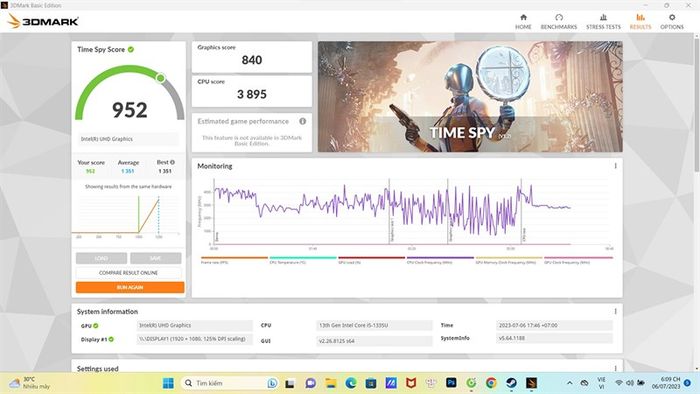Go to the BENCHMARKS section
This screenshot has height=394, width=700.
tap(558, 21)
